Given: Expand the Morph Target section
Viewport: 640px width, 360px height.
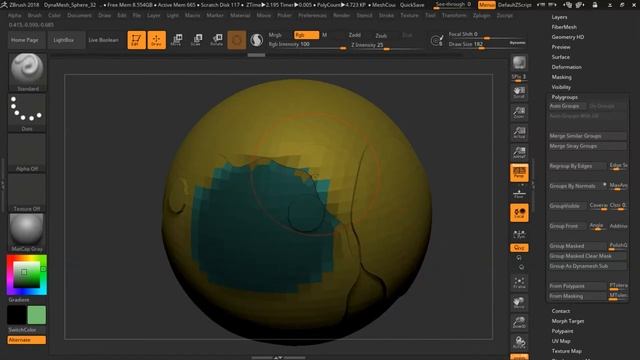Looking at the screenshot, I should 568,321.
